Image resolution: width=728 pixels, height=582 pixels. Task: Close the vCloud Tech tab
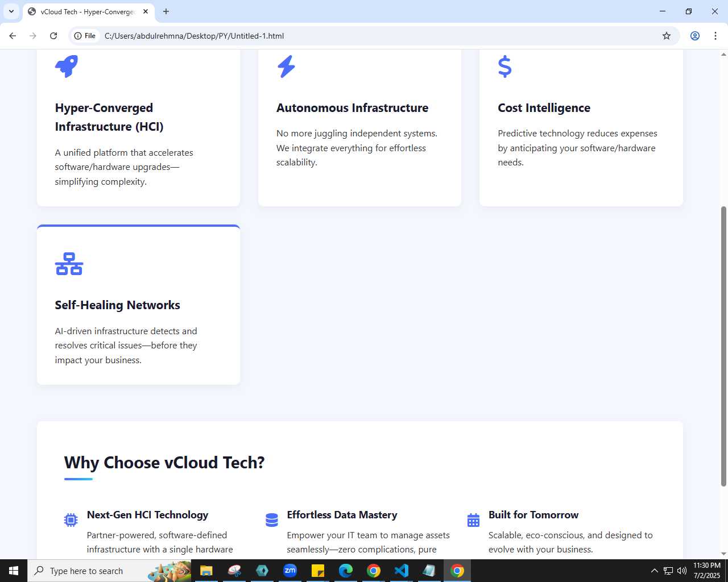click(146, 11)
